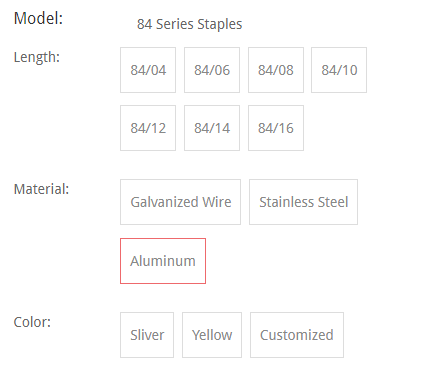Pick the 84/08 staple length
The image size is (439, 373).
pyautogui.click(x=276, y=70)
